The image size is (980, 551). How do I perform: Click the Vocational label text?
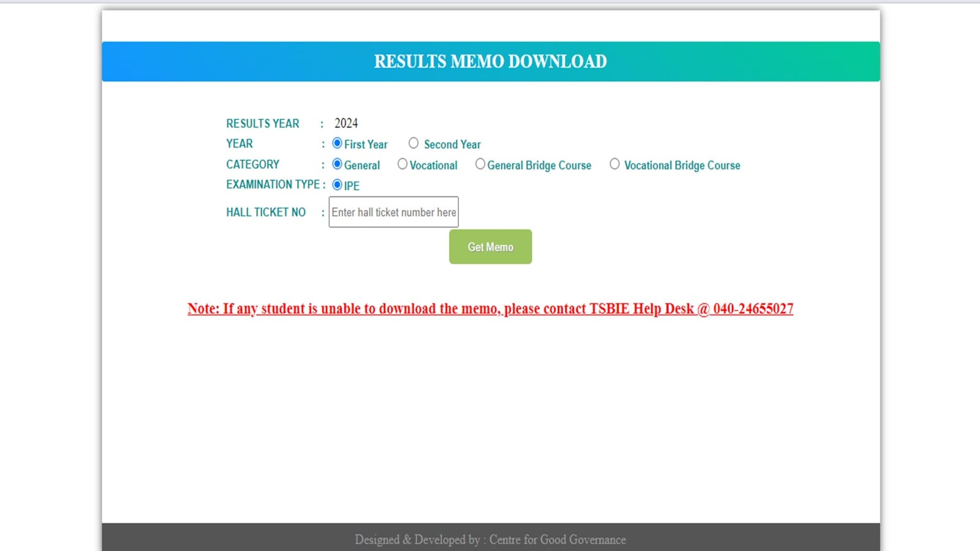[x=433, y=165]
